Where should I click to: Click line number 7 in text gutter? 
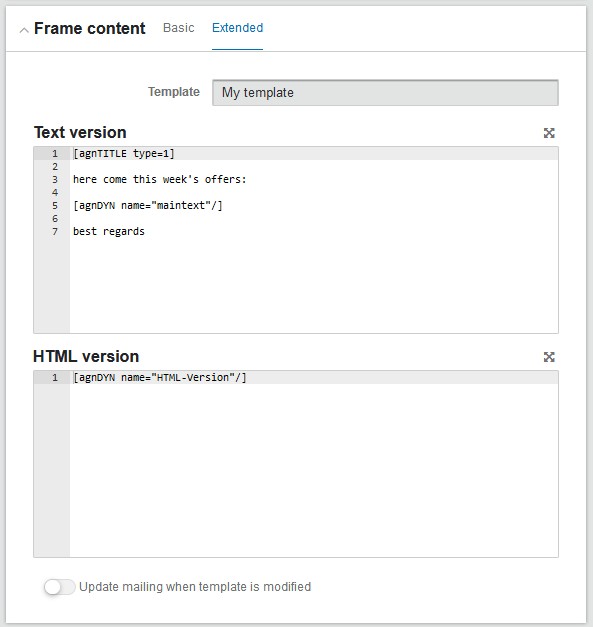[x=55, y=232]
